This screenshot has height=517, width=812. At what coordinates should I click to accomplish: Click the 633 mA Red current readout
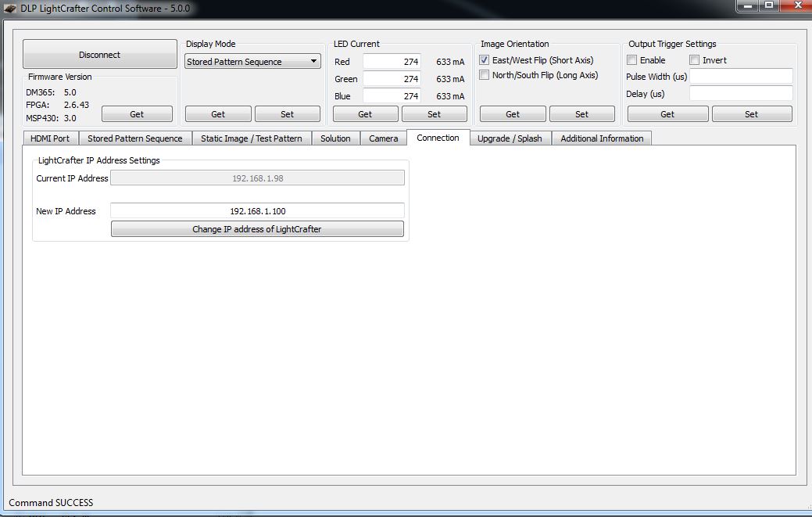(x=450, y=62)
